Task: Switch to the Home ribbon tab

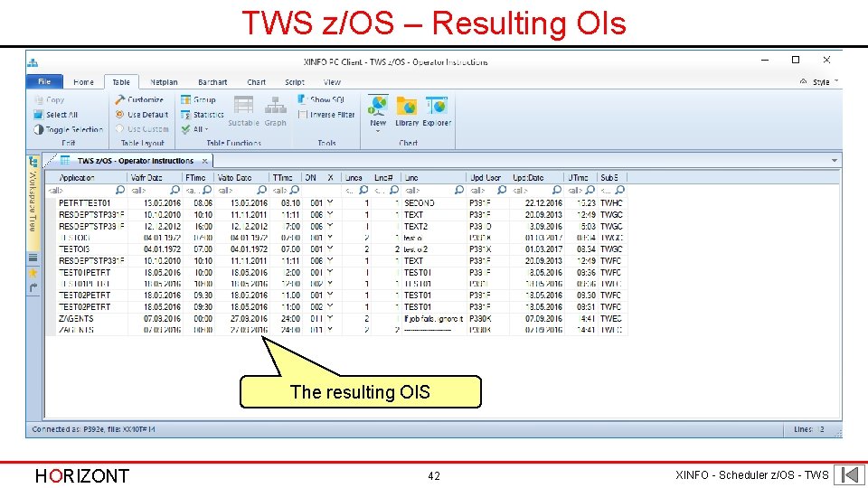Action: [83, 82]
